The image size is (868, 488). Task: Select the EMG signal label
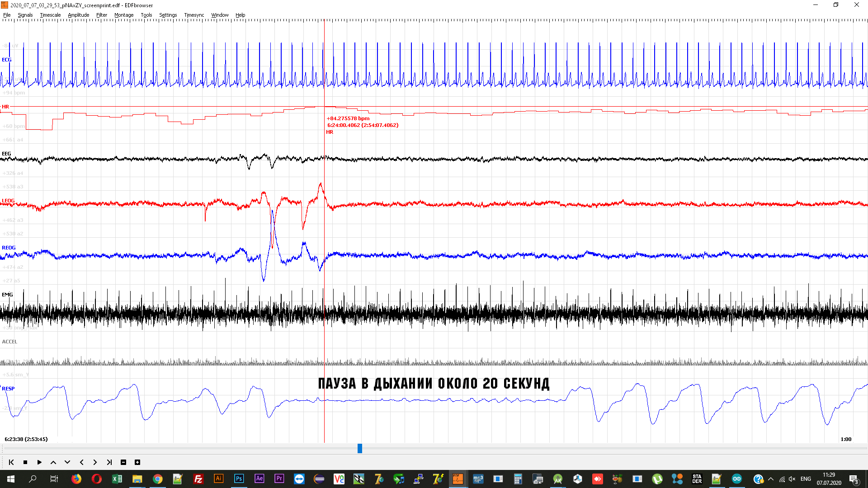[x=7, y=295]
